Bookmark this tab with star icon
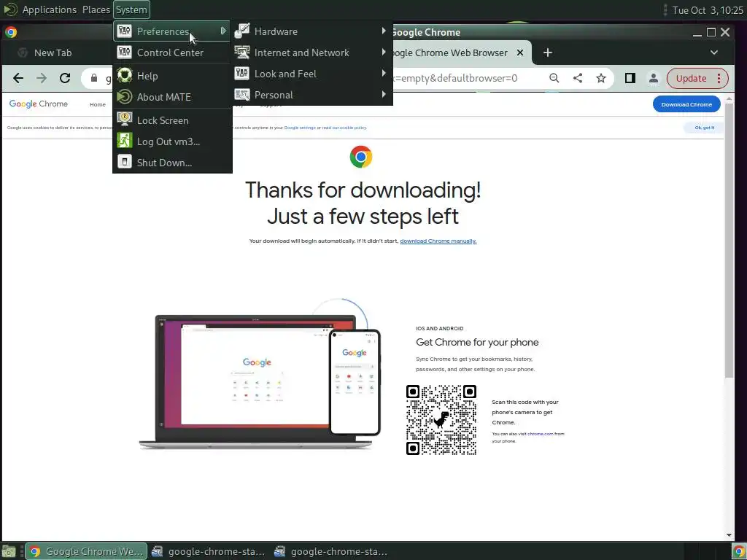This screenshot has width=747, height=560. [x=601, y=78]
